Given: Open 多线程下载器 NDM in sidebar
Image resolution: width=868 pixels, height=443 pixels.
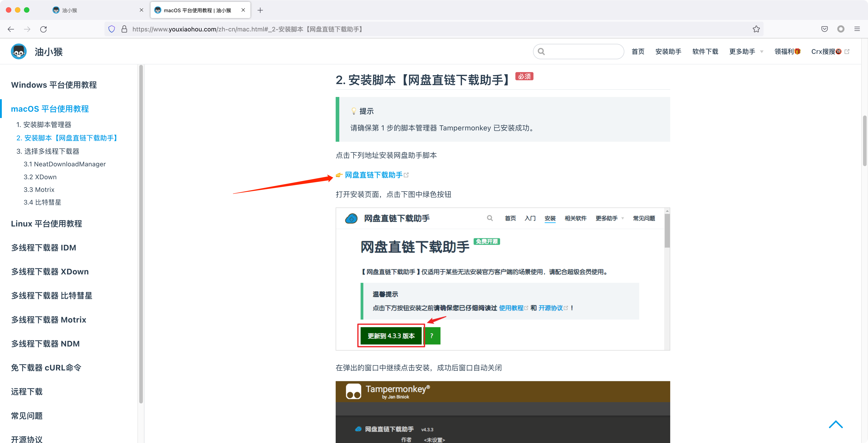Looking at the screenshot, I should pos(45,344).
